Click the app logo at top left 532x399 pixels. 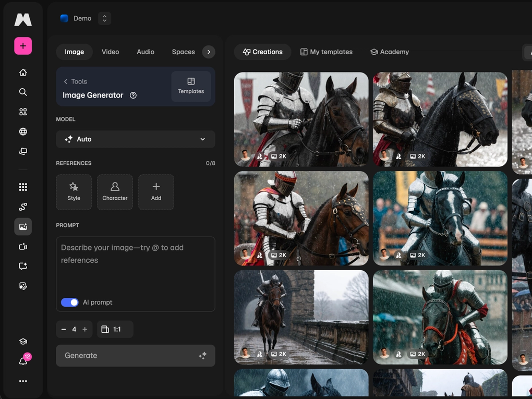[x=23, y=20]
